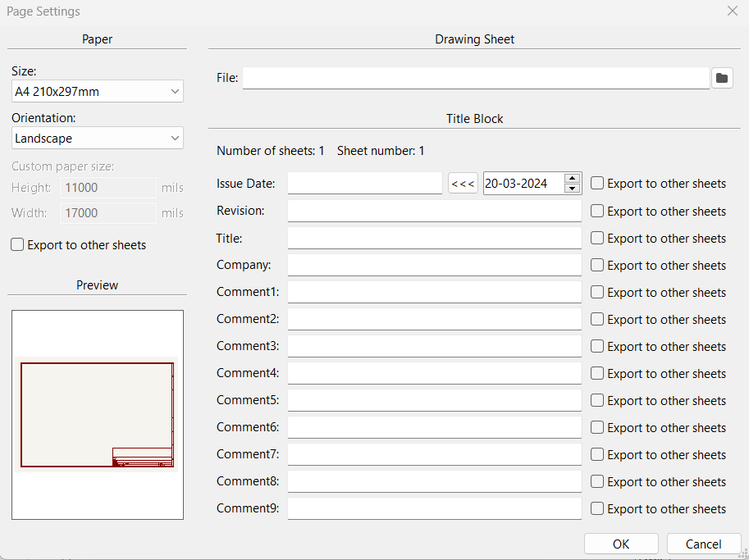Select the Revision input box
Viewport: 749px width, 560px height.
pyautogui.click(x=434, y=211)
